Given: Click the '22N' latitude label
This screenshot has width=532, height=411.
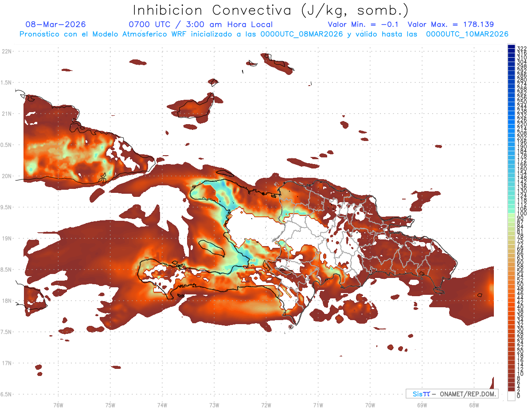Looking at the screenshot, I should pos(7,51).
